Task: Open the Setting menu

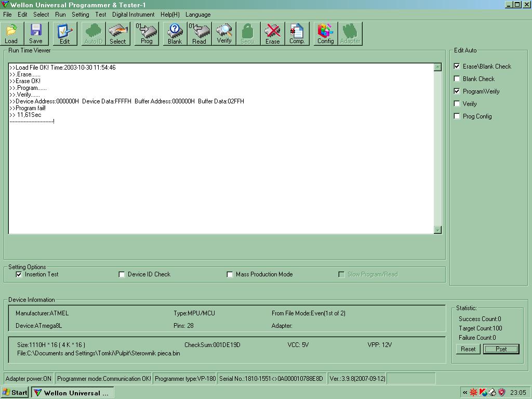Action: tap(81, 15)
